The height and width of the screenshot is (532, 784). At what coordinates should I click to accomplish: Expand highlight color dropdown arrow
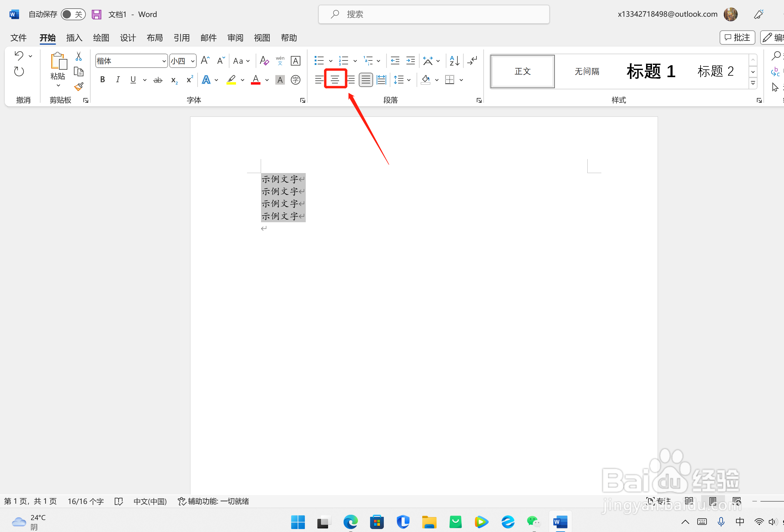[x=243, y=80]
